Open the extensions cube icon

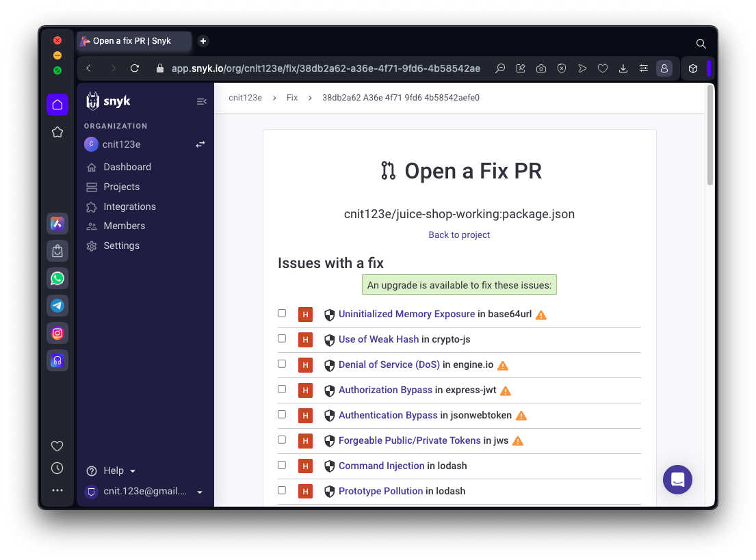(693, 68)
